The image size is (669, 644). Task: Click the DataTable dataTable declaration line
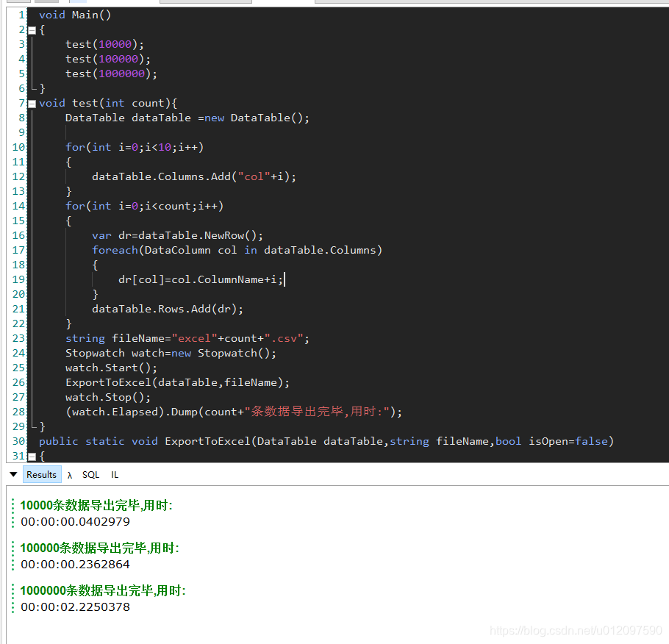tap(187, 118)
